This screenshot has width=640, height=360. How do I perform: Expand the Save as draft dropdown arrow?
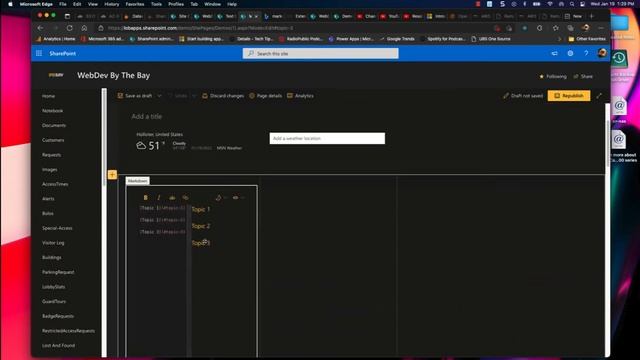coord(159,96)
